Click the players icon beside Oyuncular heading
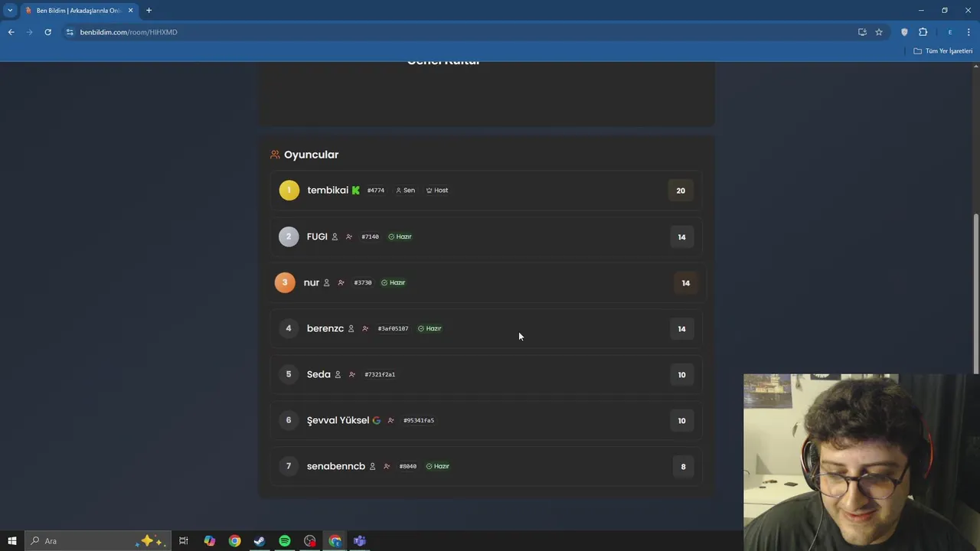 [275, 155]
